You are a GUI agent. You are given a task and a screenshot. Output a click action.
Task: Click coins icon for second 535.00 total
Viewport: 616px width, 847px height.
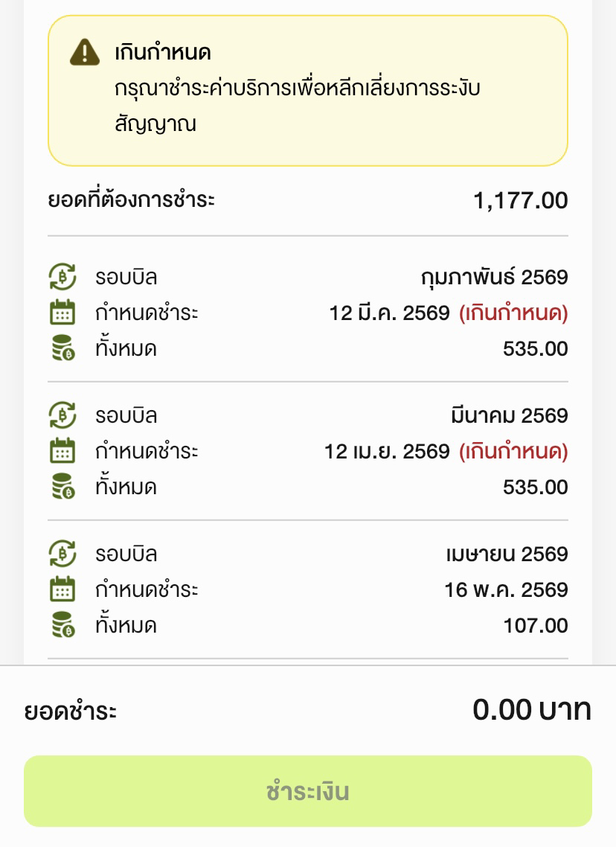63,486
